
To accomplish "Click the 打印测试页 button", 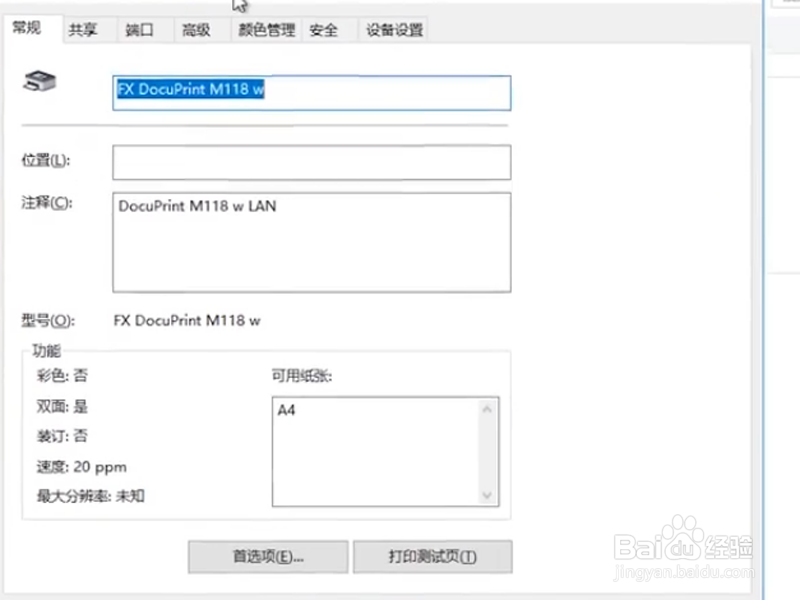I will pos(432,556).
